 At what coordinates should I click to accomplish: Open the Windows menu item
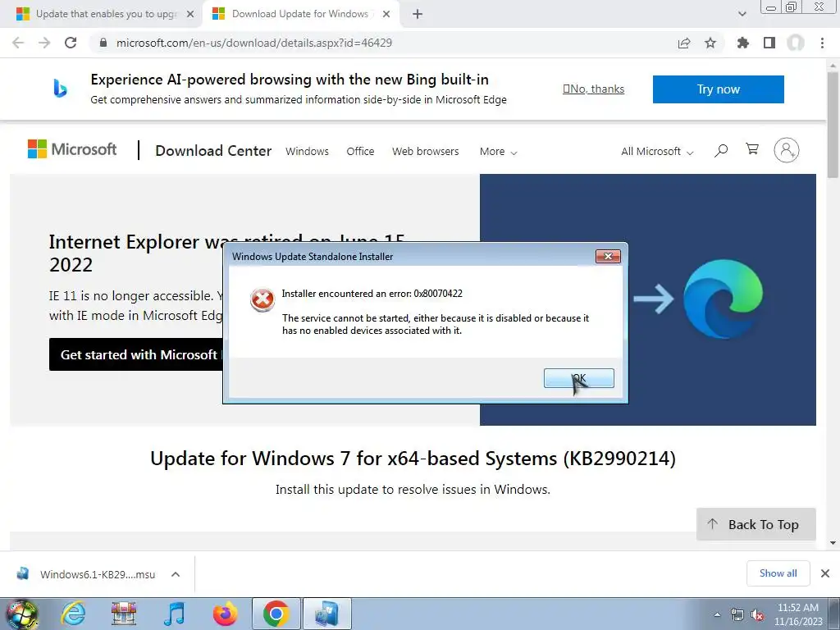tap(307, 151)
